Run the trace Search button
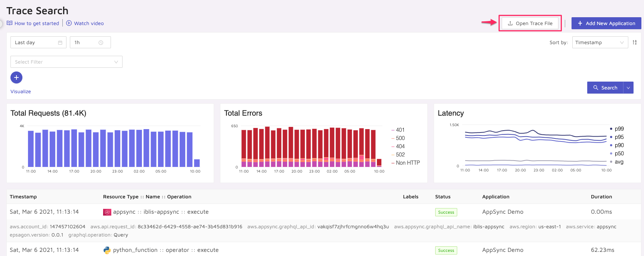 pyautogui.click(x=605, y=88)
